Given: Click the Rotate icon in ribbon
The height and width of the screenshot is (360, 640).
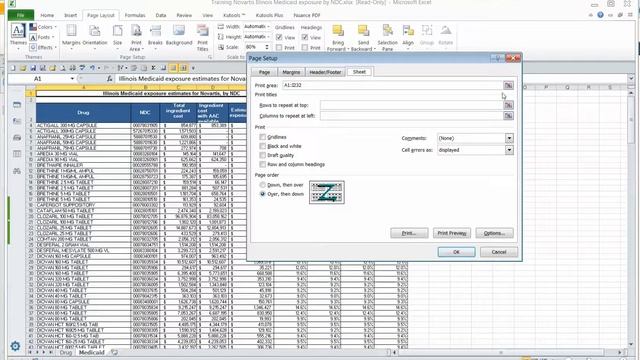Looking at the screenshot, I should [446, 31].
